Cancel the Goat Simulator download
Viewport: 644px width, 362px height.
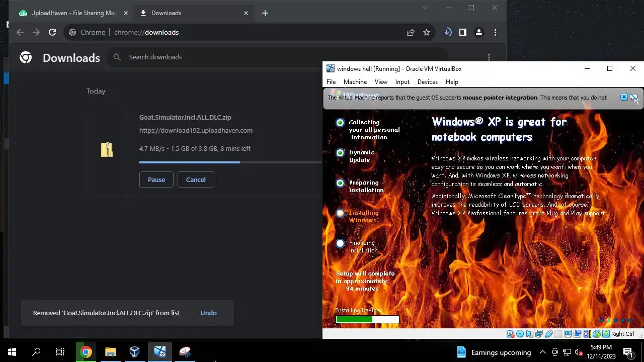pyautogui.click(x=196, y=179)
